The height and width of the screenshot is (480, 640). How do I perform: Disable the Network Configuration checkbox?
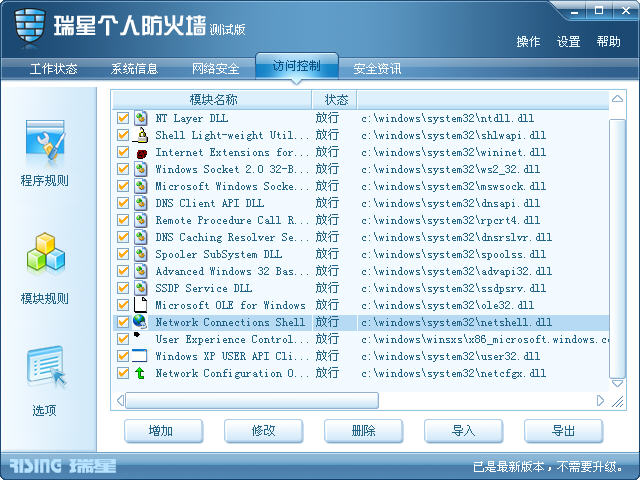tap(123, 373)
